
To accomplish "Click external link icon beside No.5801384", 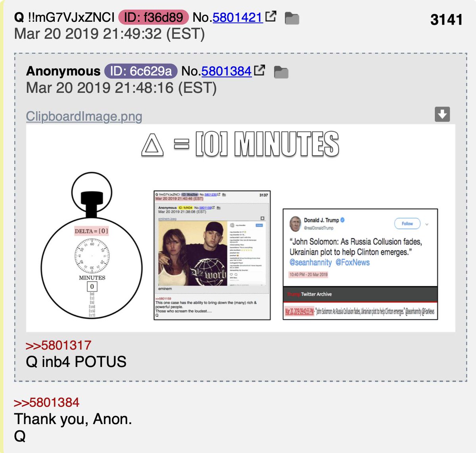I will [x=259, y=70].
